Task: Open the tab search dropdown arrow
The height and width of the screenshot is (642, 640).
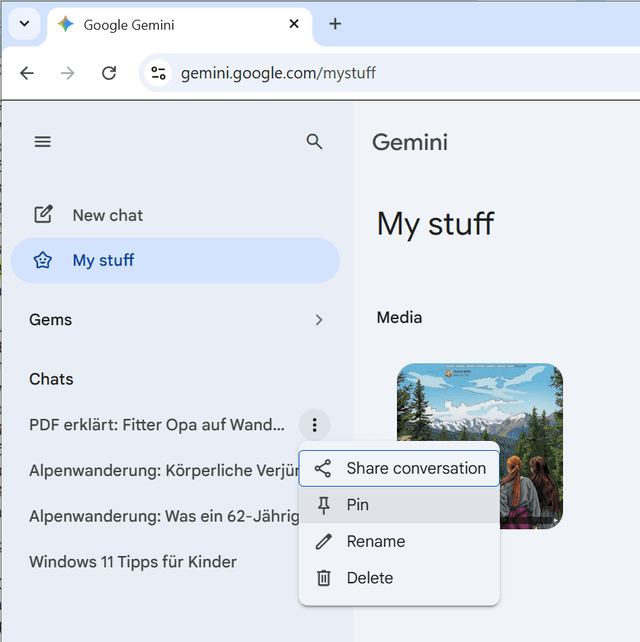Action: pyautogui.click(x=25, y=24)
